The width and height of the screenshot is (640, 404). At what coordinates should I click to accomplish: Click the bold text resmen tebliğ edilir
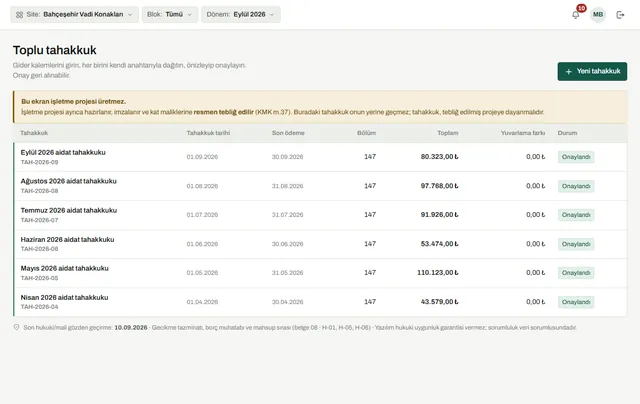click(x=224, y=112)
